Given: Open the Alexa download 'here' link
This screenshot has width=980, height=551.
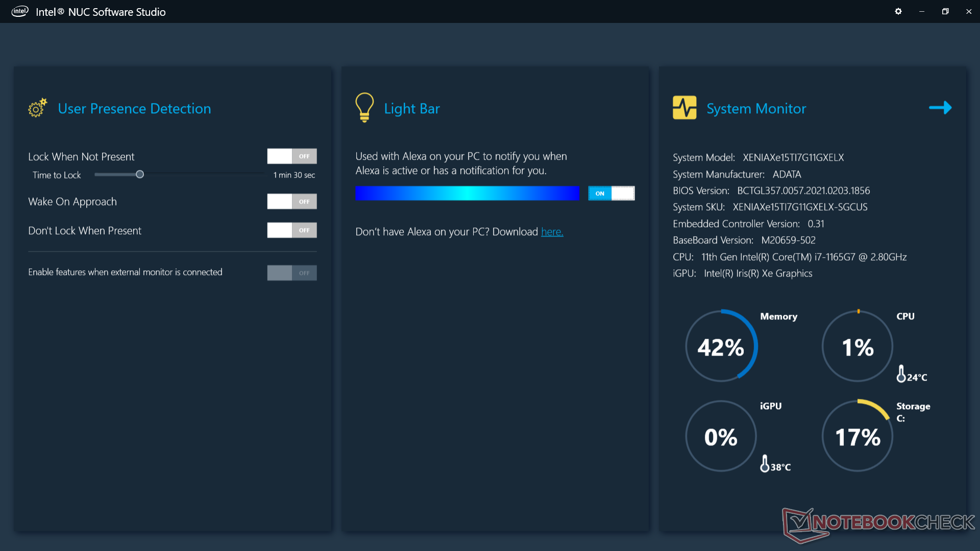Looking at the screenshot, I should tap(552, 232).
